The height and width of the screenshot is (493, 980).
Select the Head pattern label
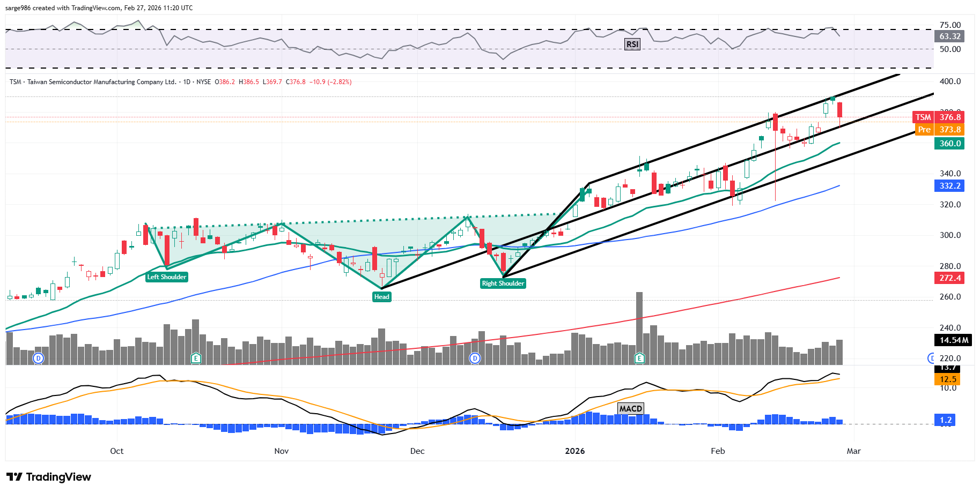tap(381, 297)
